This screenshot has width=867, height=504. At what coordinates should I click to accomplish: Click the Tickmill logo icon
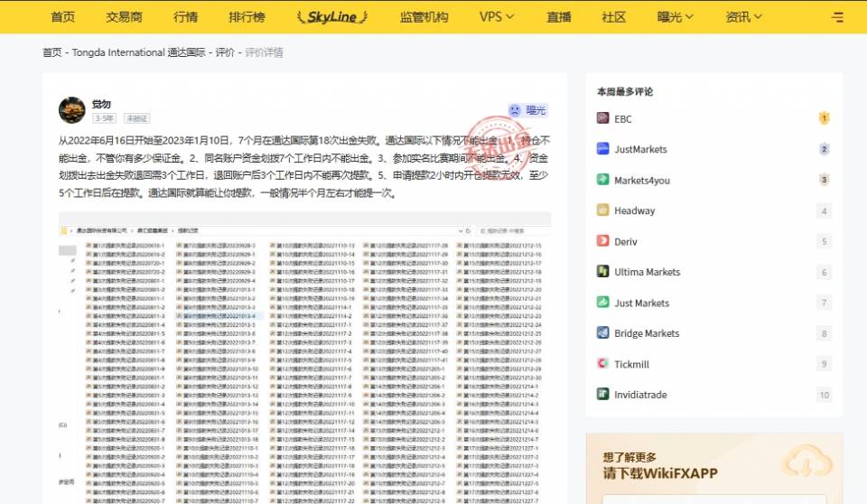[x=602, y=363]
